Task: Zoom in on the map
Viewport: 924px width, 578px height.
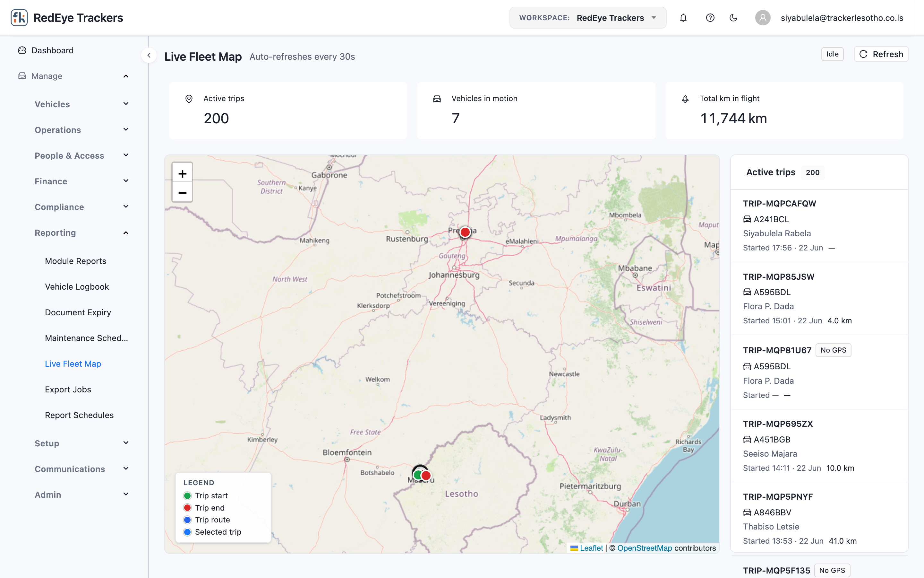Action: coord(183,173)
